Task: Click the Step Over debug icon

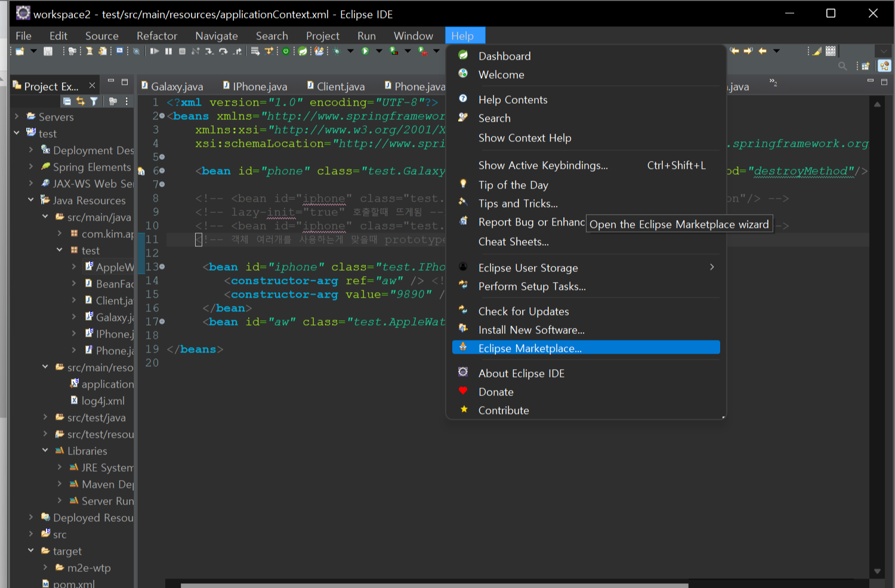Action: coord(223,51)
